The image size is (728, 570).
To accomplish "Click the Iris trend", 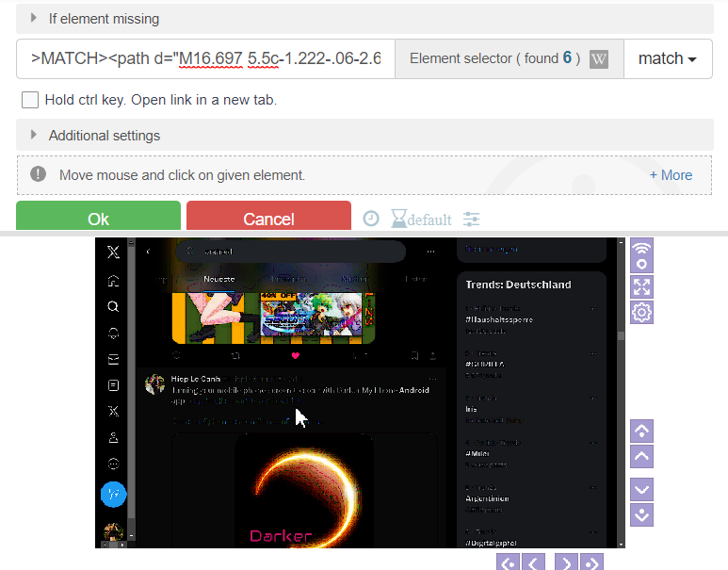I will click(471, 409).
